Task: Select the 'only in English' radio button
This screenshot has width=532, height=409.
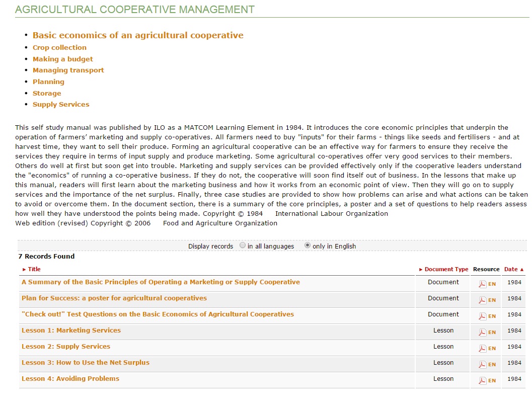Action: point(308,246)
